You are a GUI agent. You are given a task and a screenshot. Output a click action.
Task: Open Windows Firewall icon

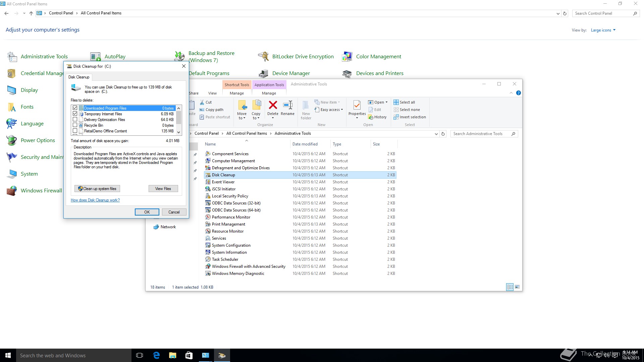[x=12, y=191]
